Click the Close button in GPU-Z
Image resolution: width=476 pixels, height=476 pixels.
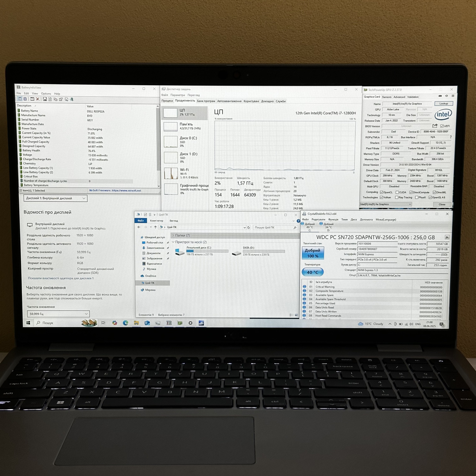coord(442,204)
